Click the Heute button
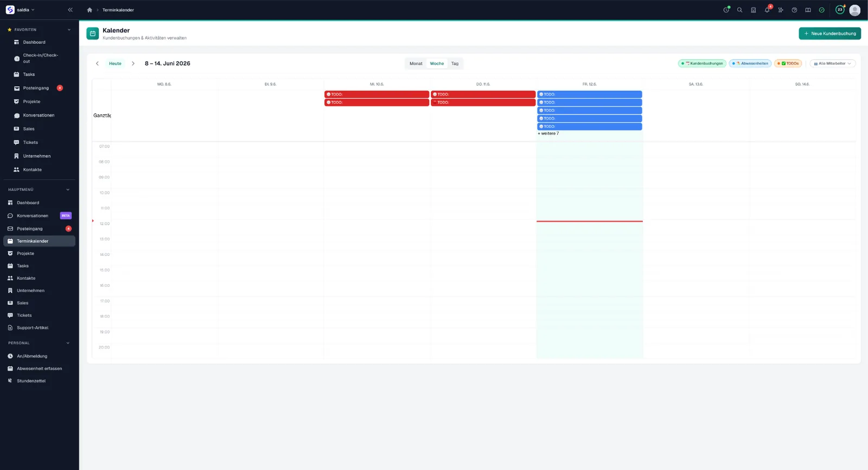Viewport: 868px width, 470px height. click(x=115, y=63)
